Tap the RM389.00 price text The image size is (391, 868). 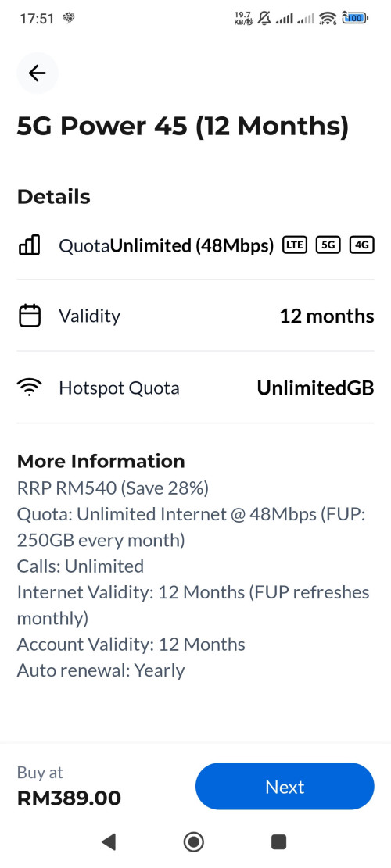coord(69,798)
